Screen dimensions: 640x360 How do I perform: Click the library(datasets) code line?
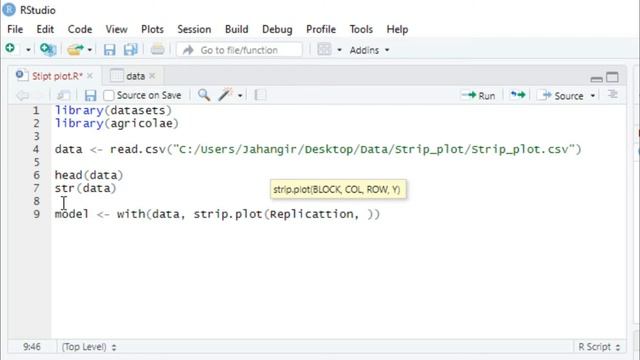[x=113, y=110]
